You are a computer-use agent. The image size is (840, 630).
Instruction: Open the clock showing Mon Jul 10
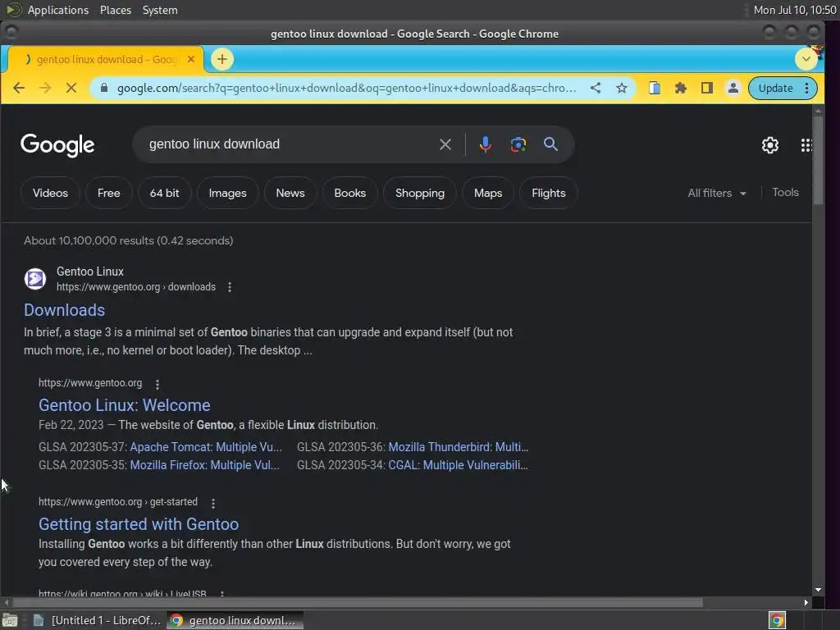click(x=794, y=10)
